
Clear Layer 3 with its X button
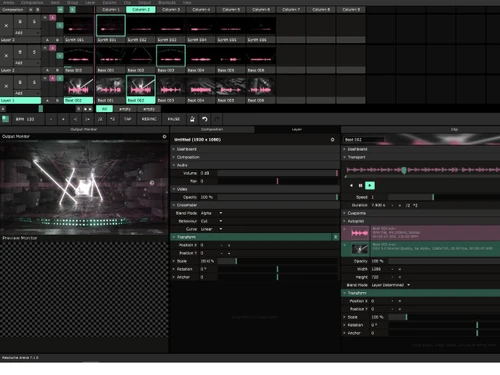point(6,25)
